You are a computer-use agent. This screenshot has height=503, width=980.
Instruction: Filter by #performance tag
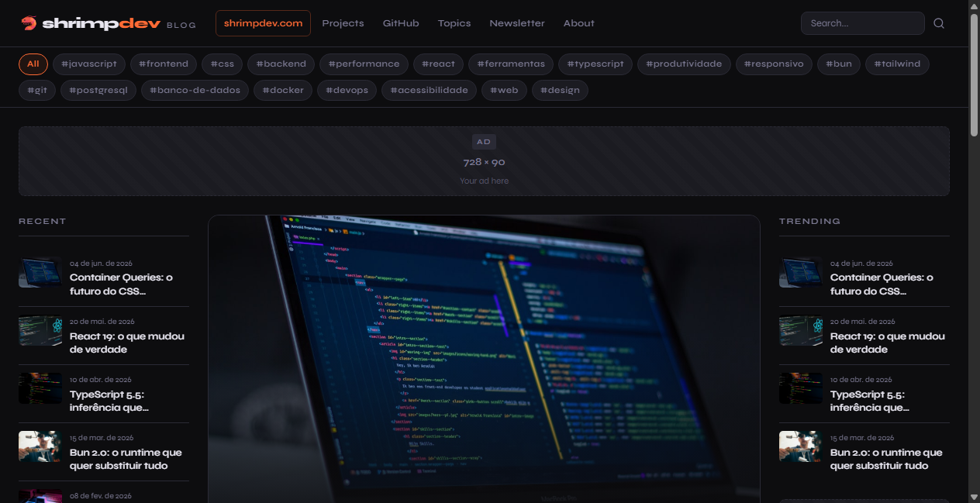364,64
